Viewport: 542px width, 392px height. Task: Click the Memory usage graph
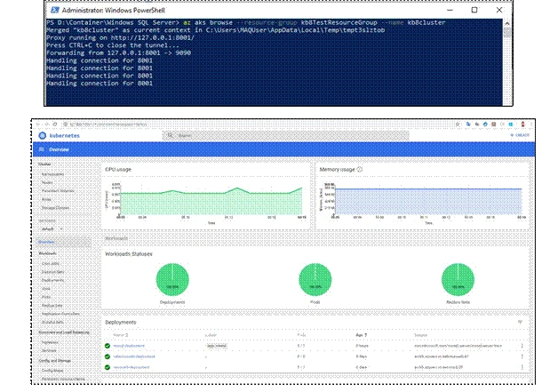(x=428, y=201)
